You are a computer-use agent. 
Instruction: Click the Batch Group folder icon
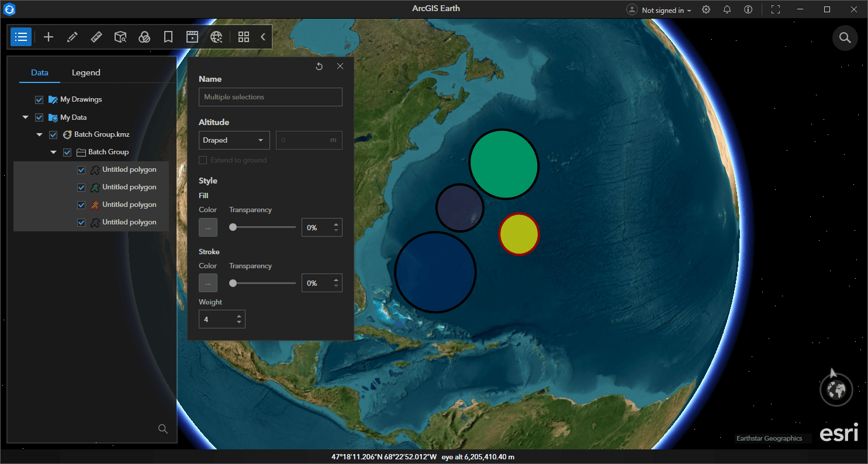tap(81, 152)
